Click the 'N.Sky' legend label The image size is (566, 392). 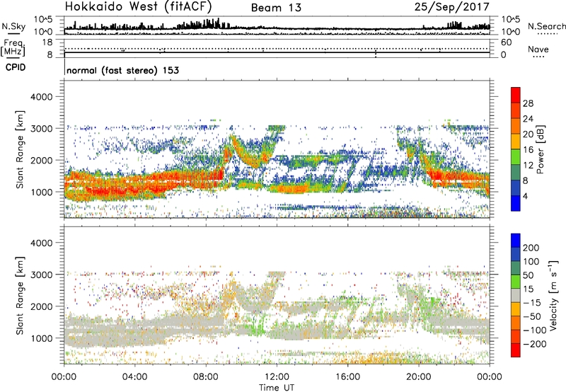(x=13, y=26)
